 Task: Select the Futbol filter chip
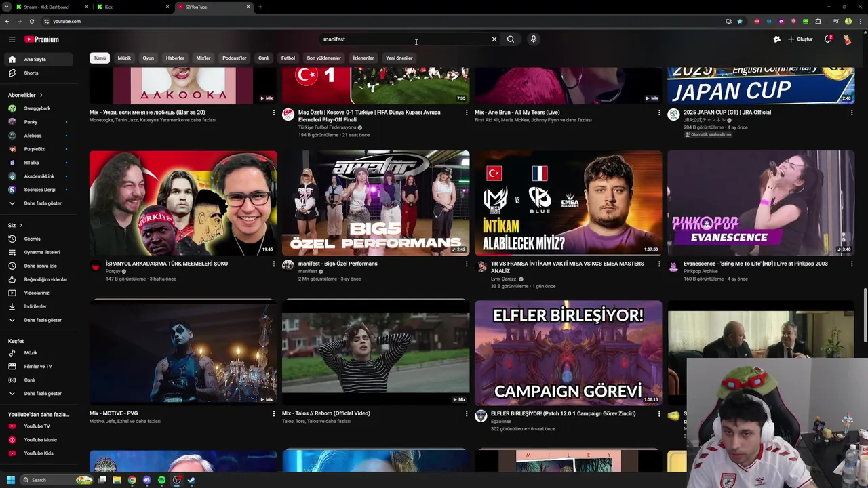[288, 58]
